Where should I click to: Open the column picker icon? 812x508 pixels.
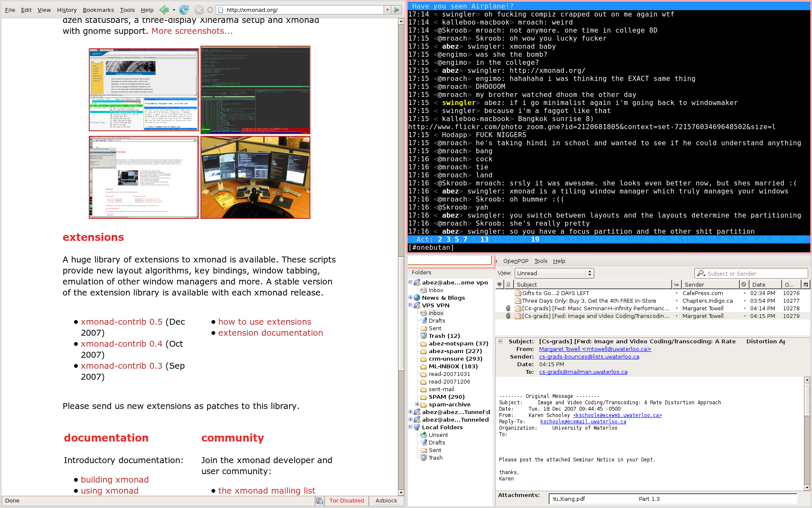(x=806, y=284)
